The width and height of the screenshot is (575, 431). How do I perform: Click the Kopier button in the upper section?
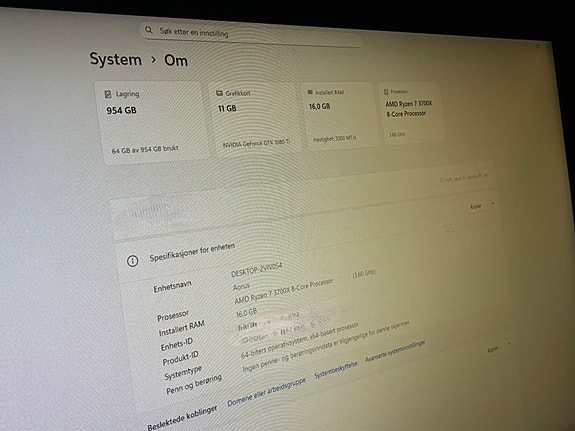476,207
